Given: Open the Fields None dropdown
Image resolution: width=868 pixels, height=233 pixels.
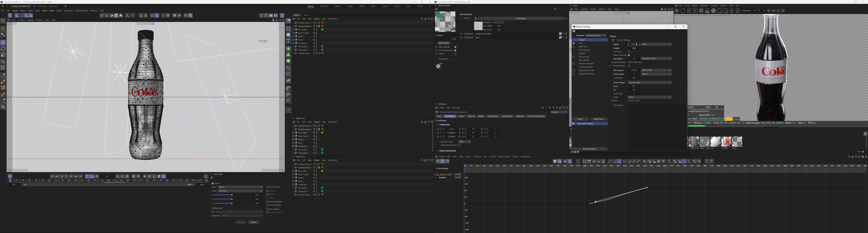Looking at the screenshot, I should click(x=650, y=97).
